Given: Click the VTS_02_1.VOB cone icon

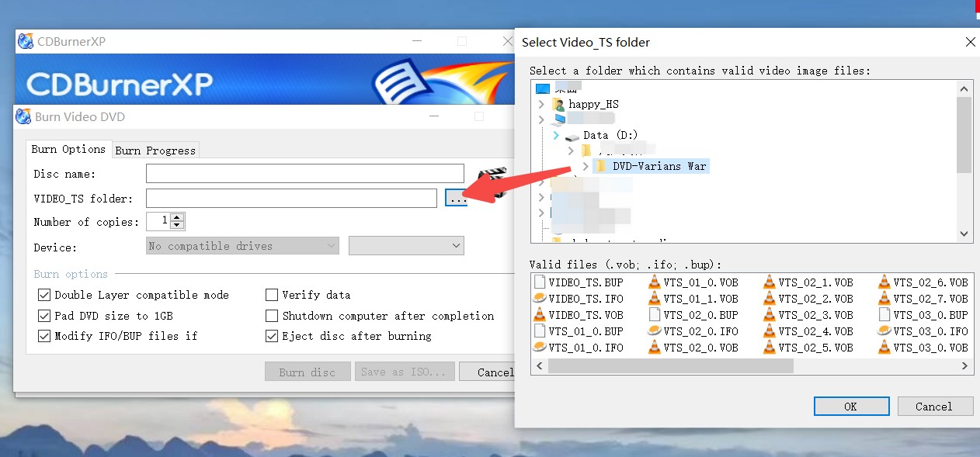Looking at the screenshot, I should pos(770,282).
